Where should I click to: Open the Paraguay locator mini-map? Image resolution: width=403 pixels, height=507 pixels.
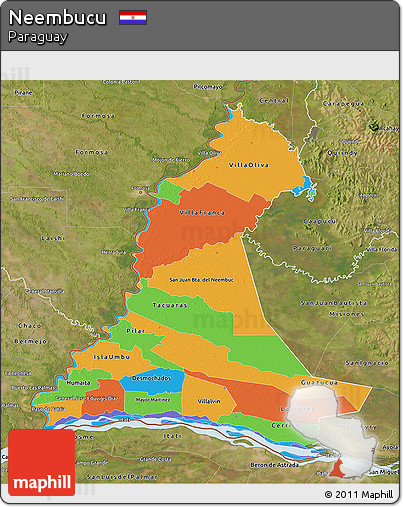tap(332, 432)
